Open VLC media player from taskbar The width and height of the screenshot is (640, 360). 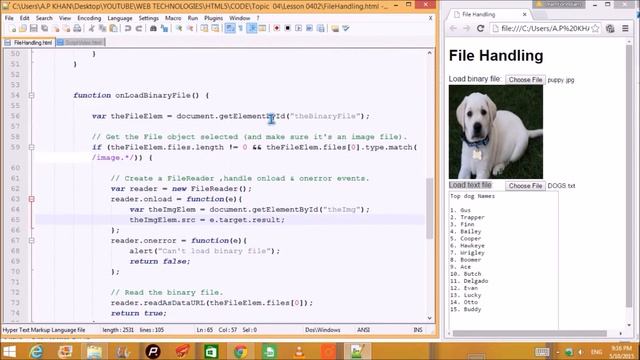pos(299,351)
